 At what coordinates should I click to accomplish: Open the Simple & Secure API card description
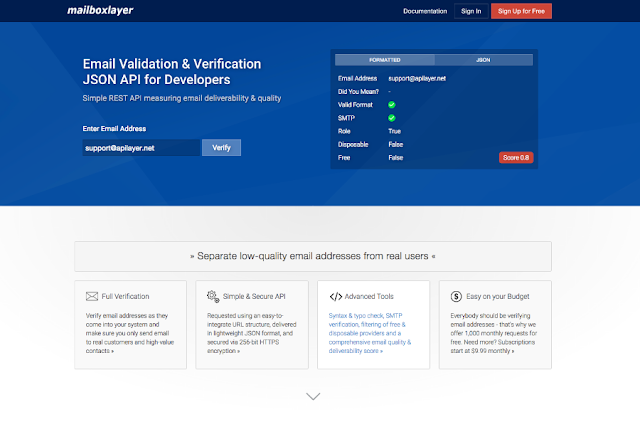tap(251, 333)
